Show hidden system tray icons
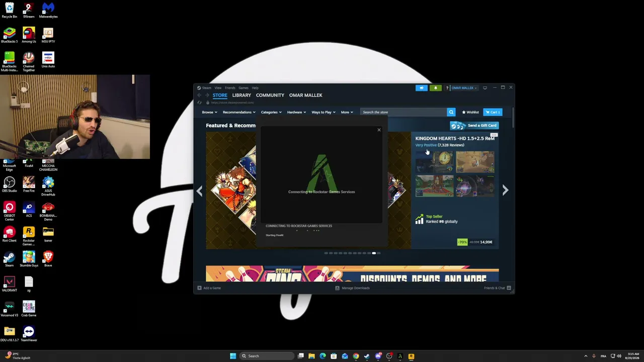 (586, 356)
